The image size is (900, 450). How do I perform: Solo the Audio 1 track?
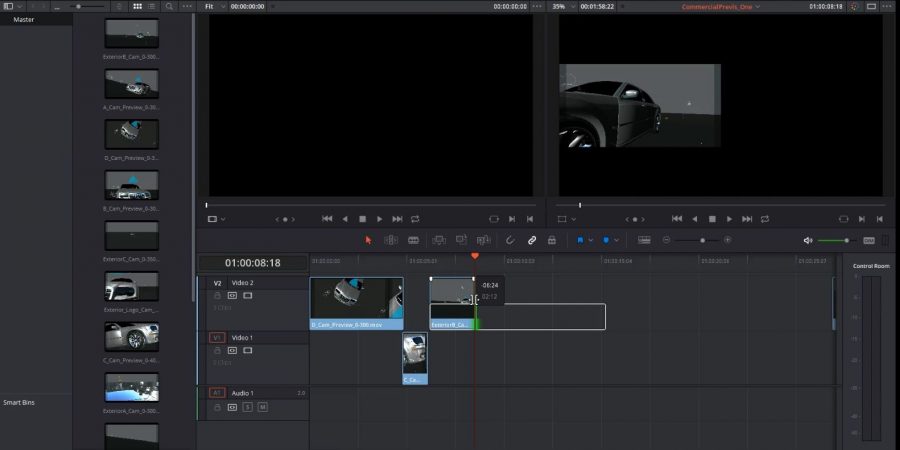tap(248, 407)
